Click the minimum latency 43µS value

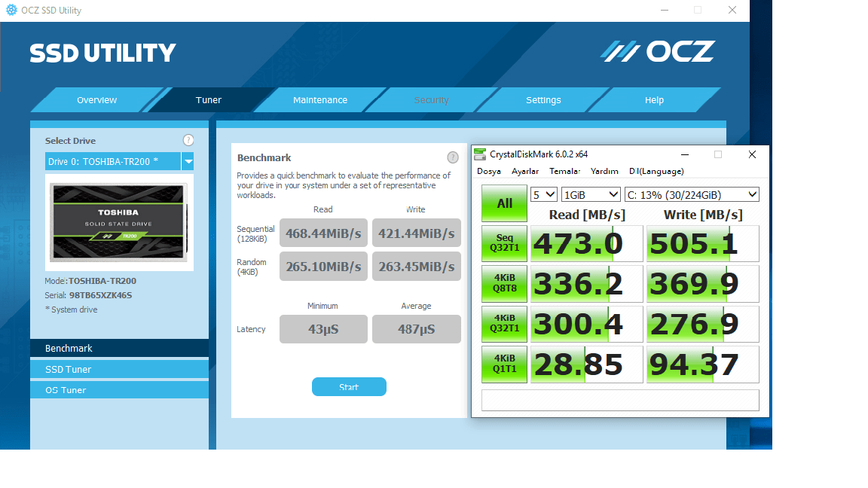point(323,329)
